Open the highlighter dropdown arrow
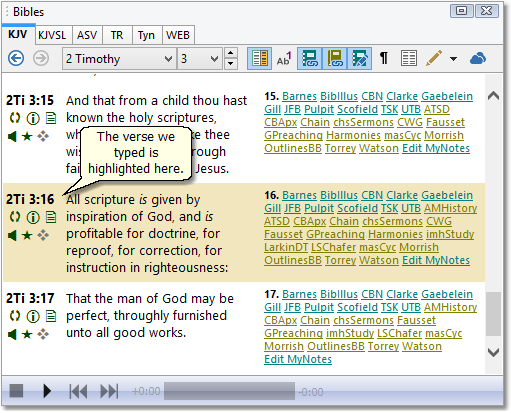This screenshot has height=413, width=511. click(x=453, y=59)
